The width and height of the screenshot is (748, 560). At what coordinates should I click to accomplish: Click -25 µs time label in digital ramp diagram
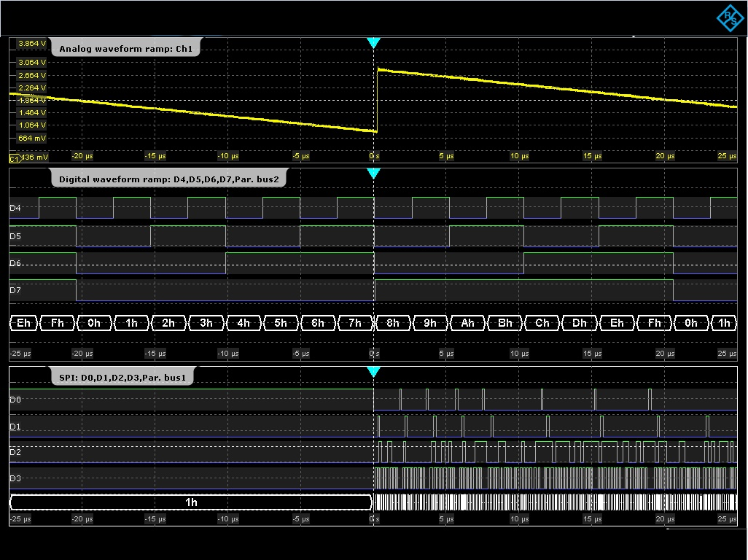pos(20,354)
